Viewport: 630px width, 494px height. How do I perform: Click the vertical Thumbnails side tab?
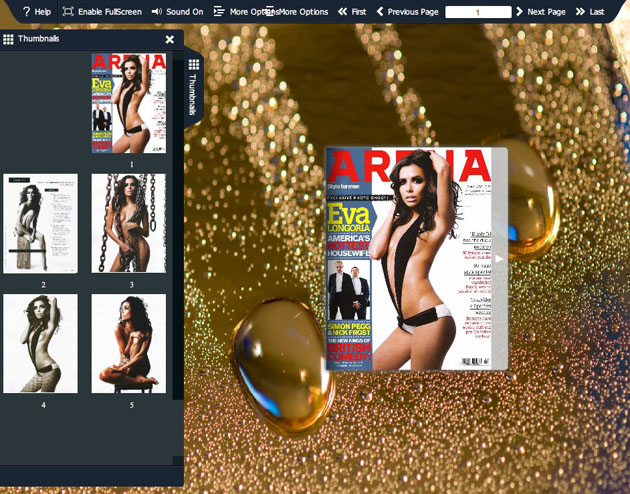pyautogui.click(x=193, y=88)
